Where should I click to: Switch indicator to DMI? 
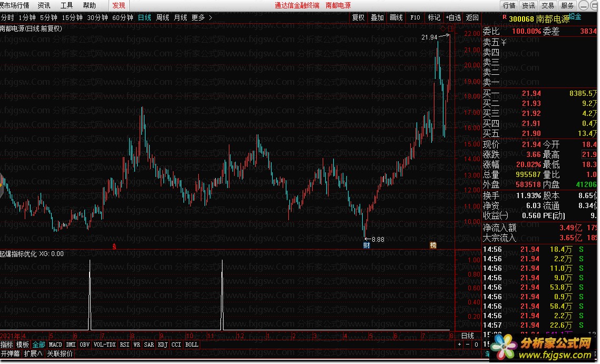coord(71,345)
